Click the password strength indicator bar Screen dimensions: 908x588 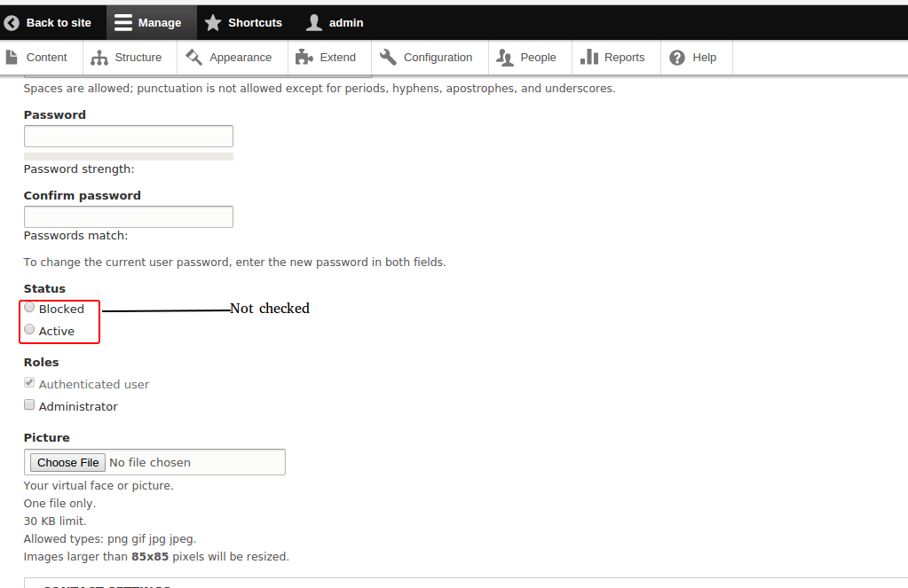point(128,156)
